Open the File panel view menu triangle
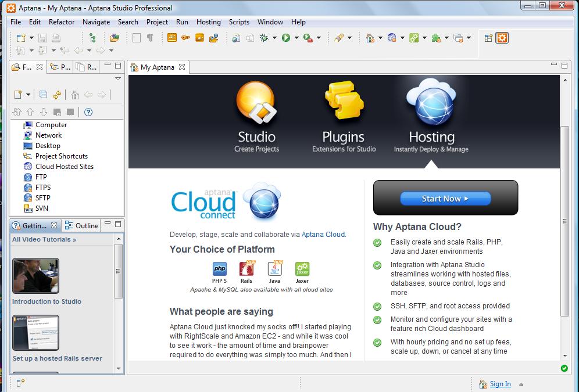Viewport: 579px width, 392px height. coord(118,78)
